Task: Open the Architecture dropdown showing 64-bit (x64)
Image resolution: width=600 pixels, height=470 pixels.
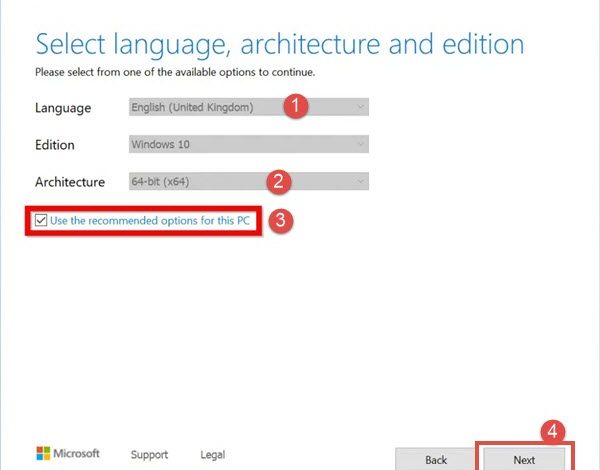Action: tap(249, 181)
